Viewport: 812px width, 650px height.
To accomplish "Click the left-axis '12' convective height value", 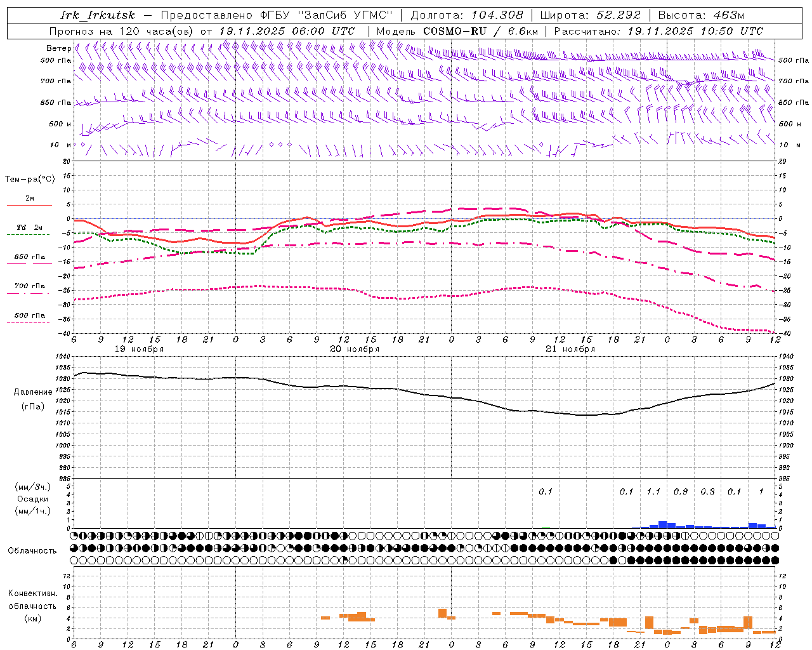I will 67,576.
